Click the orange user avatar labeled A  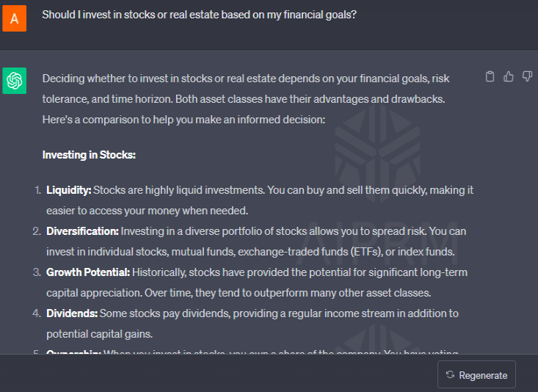pos(15,18)
